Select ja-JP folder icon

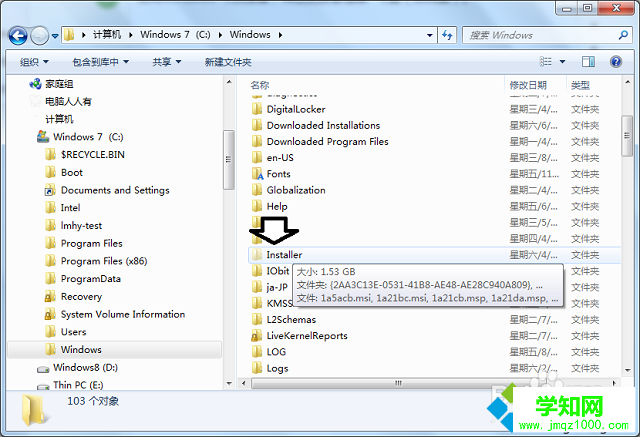coord(257,287)
